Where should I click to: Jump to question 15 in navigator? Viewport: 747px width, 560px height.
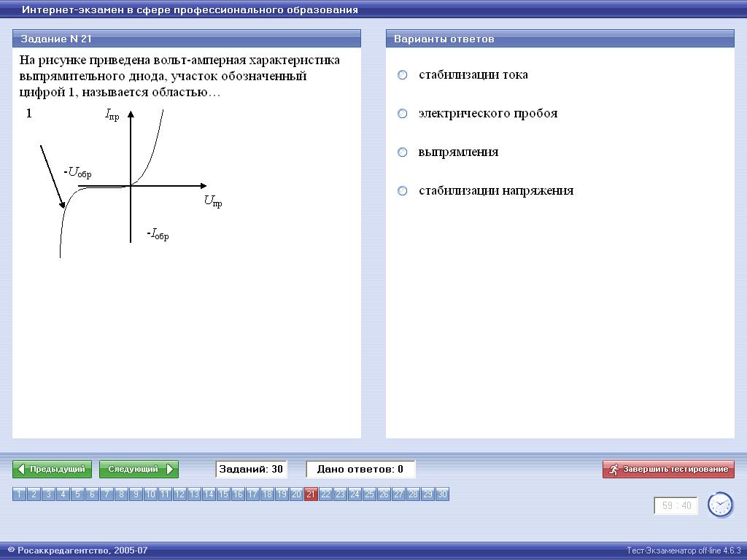223,494
